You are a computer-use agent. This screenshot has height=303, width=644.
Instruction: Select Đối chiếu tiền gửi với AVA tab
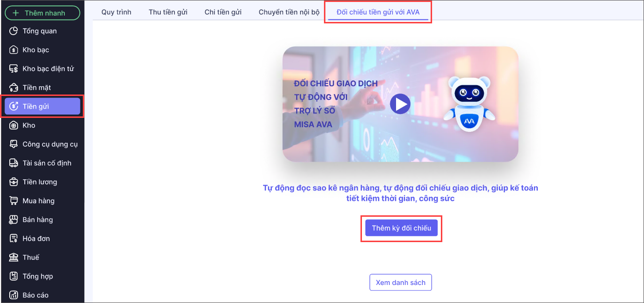point(378,12)
